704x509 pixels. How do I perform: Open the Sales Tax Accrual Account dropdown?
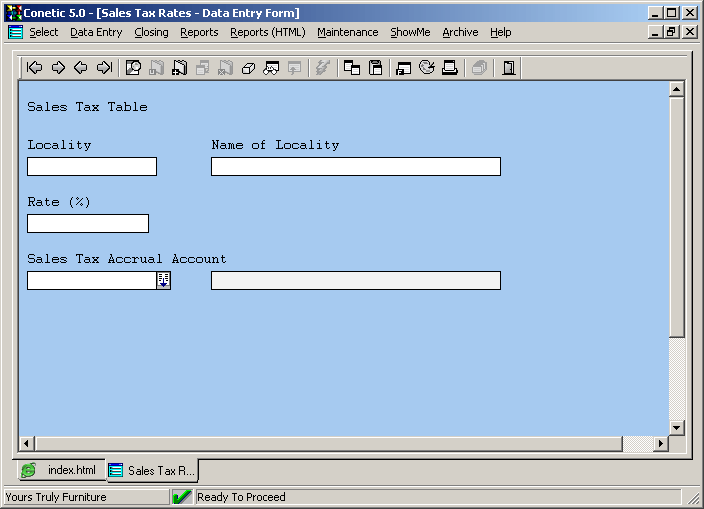(x=164, y=281)
